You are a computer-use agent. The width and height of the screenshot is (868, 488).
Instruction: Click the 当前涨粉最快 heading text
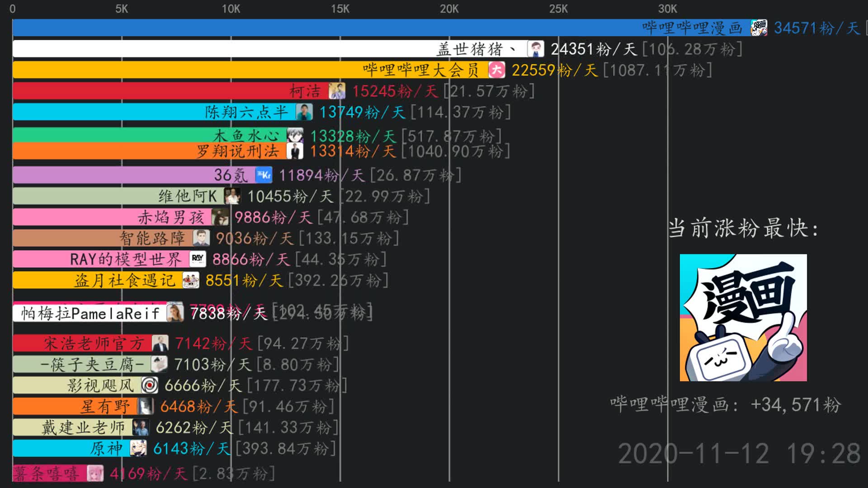pyautogui.click(x=743, y=228)
